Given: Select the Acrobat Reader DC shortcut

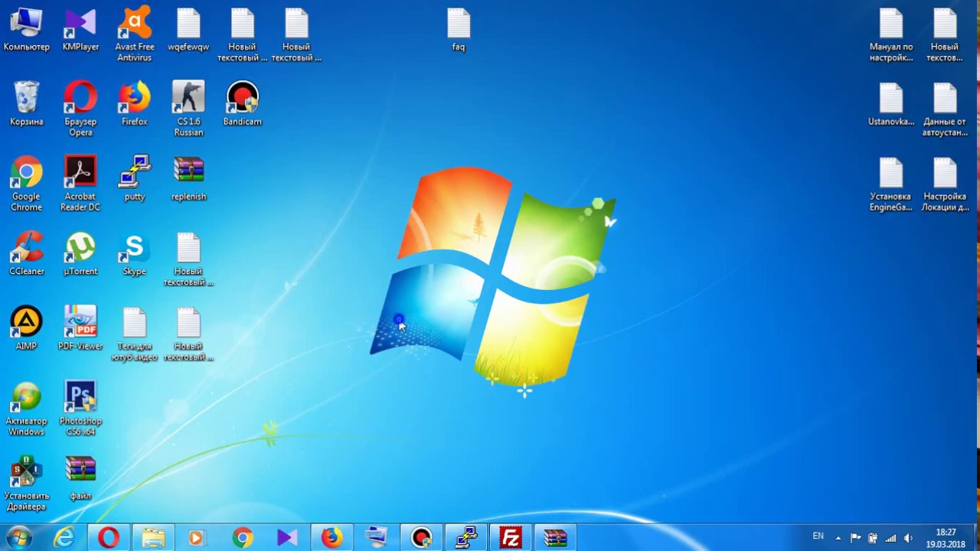Looking at the screenshot, I should (x=80, y=184).
